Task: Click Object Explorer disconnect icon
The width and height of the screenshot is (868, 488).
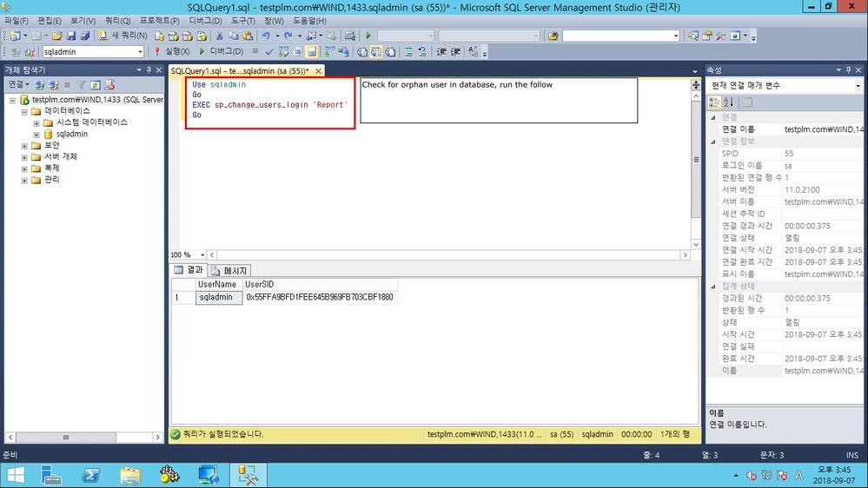Action: coord(54,84)
